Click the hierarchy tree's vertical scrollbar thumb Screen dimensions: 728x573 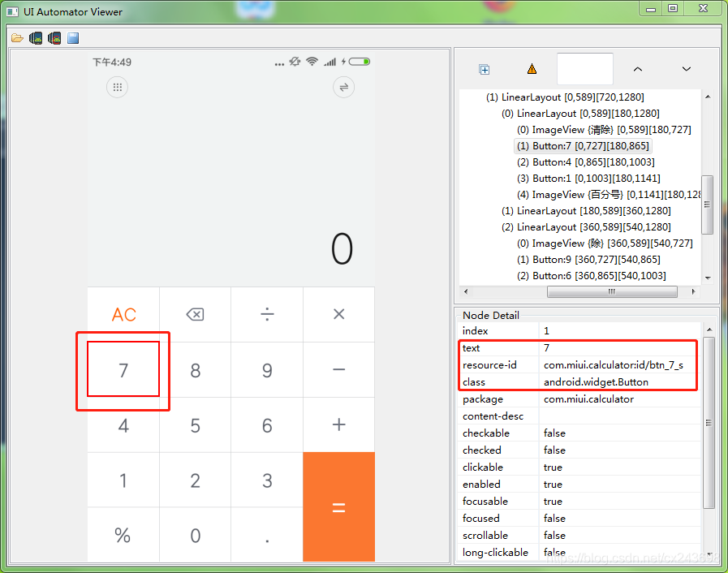tap(708, 205)
